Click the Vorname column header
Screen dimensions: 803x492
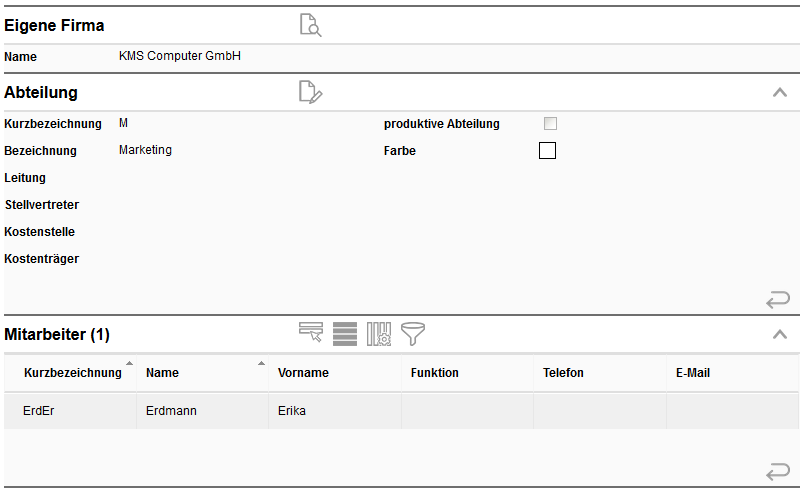pos(303,373)
